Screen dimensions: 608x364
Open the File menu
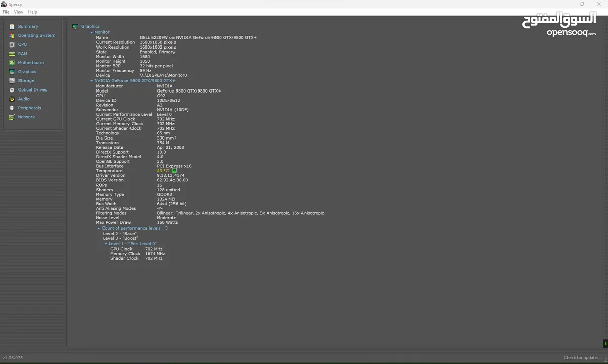tap(6, 12)
